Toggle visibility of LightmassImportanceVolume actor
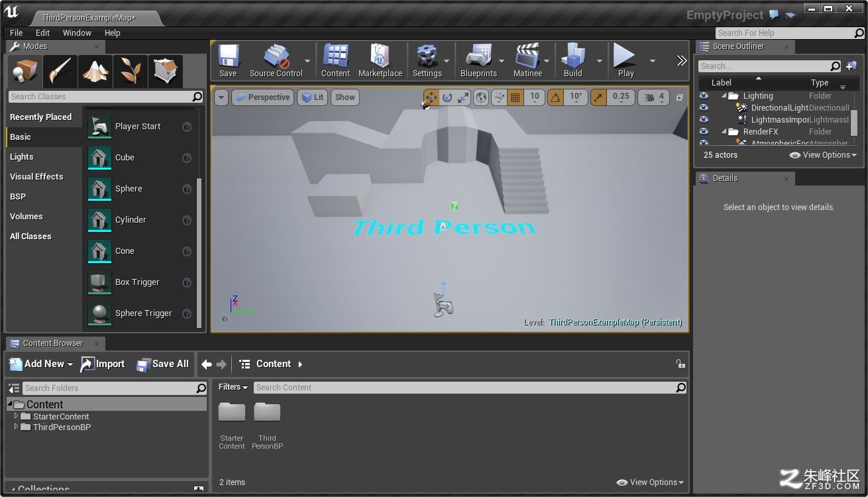This screenshot has width=868, height=497. pos(704,120)
